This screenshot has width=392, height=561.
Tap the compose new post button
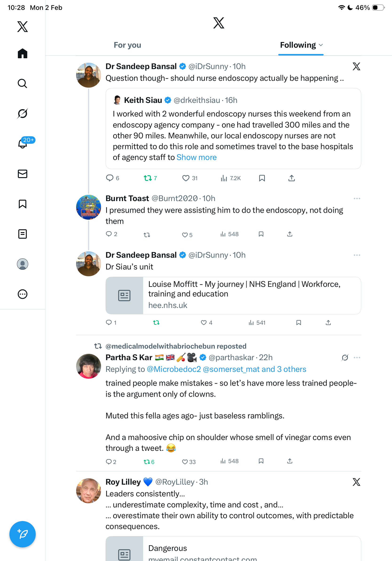(x=23, y=534)
